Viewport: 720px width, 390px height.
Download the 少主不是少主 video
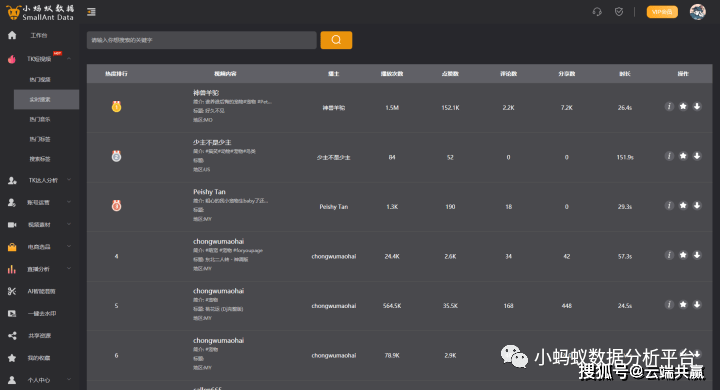tap(697, 156)
